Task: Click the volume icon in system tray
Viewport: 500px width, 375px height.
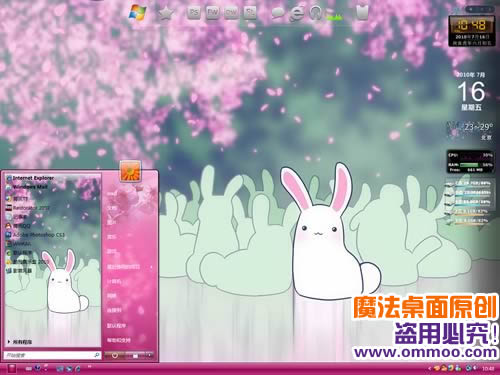Action: [x=474, y=368]
